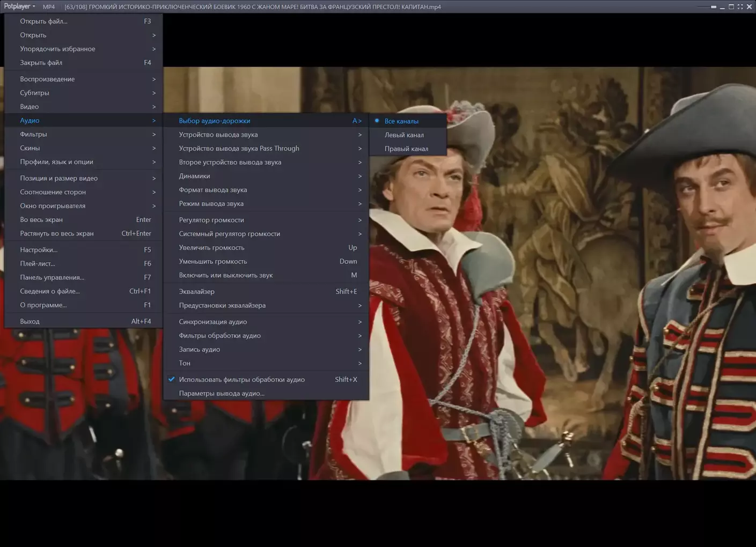Disable "Использовать фильтры обработки аудио" option

point(241,380)
